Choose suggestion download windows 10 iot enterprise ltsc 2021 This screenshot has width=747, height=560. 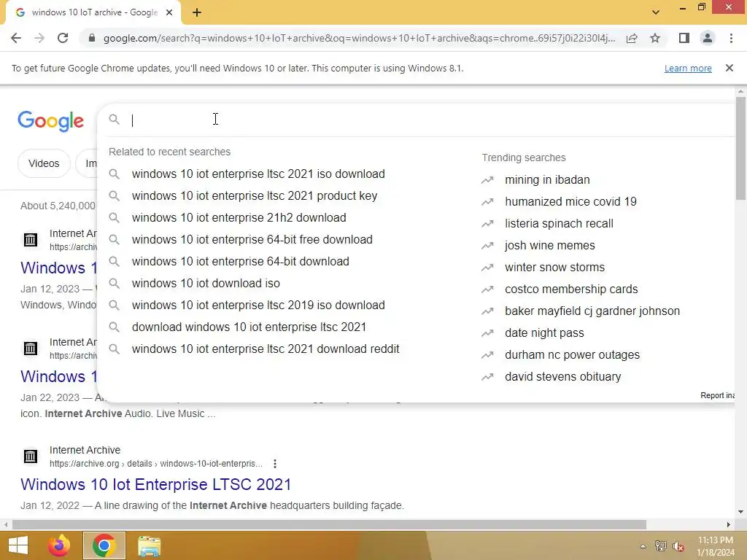249,327
